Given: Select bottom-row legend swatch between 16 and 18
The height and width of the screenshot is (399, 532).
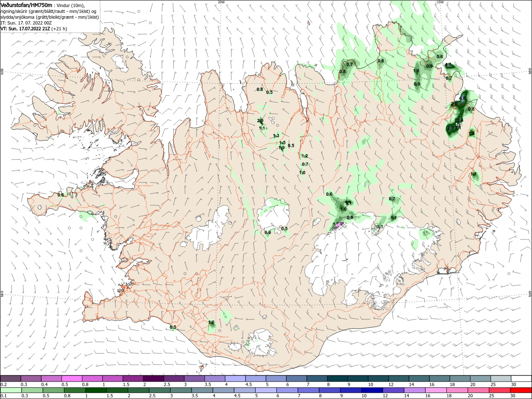Looking at the screenshot, I should click(x=435, y=390).
